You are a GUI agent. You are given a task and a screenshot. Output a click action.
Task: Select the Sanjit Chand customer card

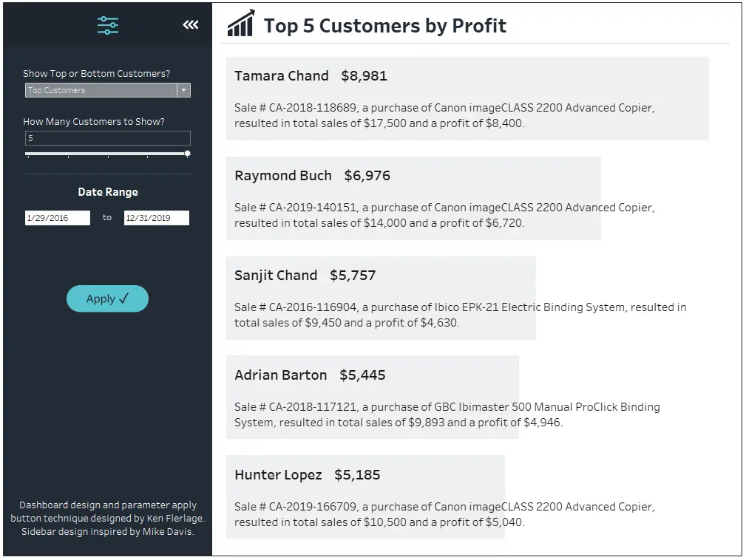[x=381, y=298]
